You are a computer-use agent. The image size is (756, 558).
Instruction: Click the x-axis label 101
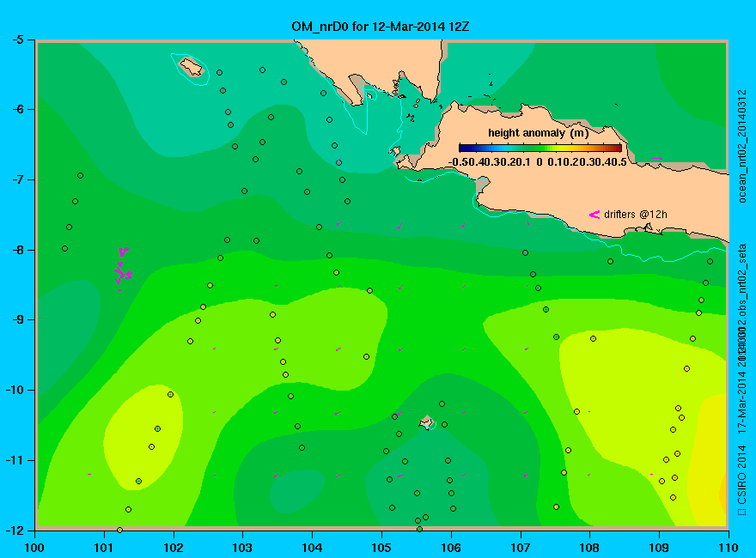click(x=104, y=548)
